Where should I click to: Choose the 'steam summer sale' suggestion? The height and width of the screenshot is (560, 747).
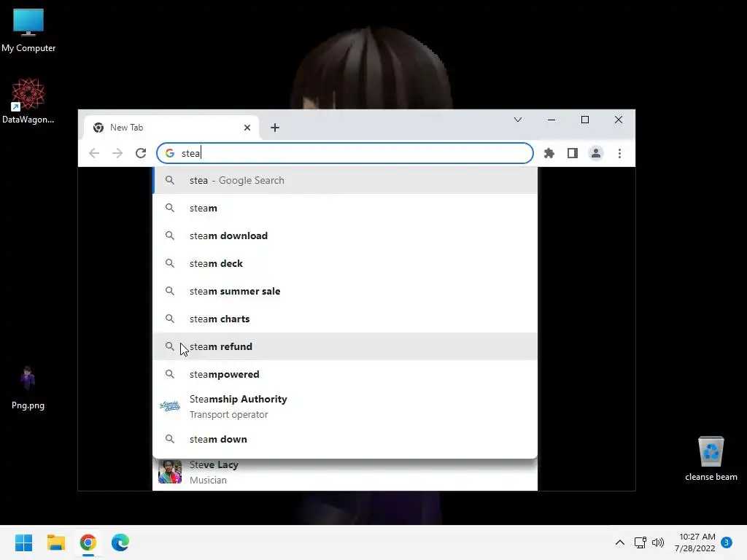(345, 291)
